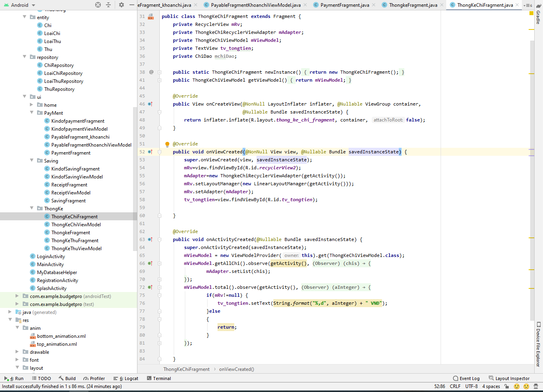
Task: Toggle the read-only lock icon in status bar
Action: pyautogui.click(x=506, y=386)
